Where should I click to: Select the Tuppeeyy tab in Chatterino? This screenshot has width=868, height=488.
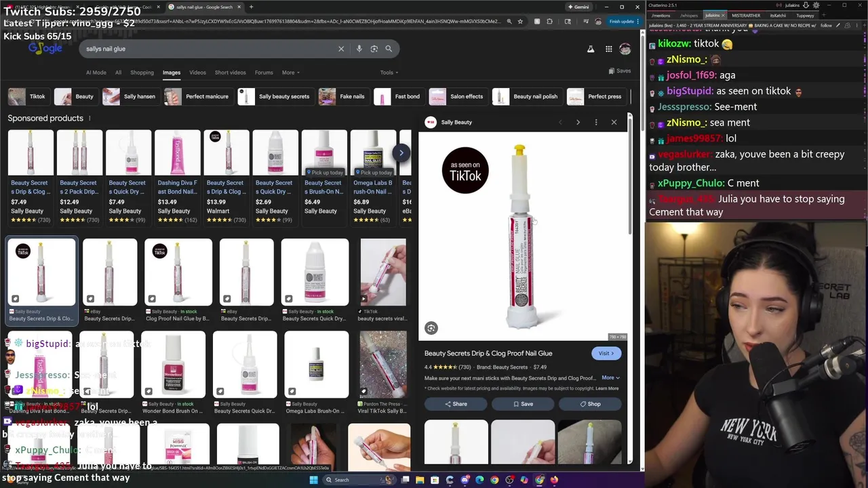click(805, 15)
